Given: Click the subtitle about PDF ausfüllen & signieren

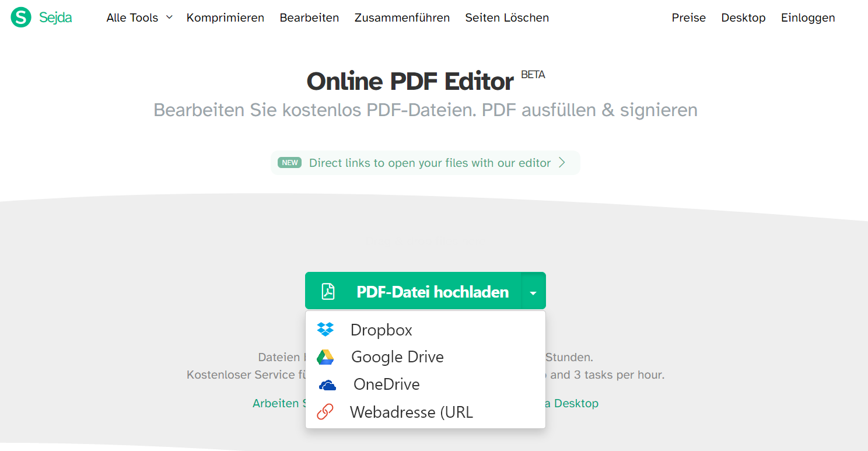Looking at the screenshot, I should (425, 110).
